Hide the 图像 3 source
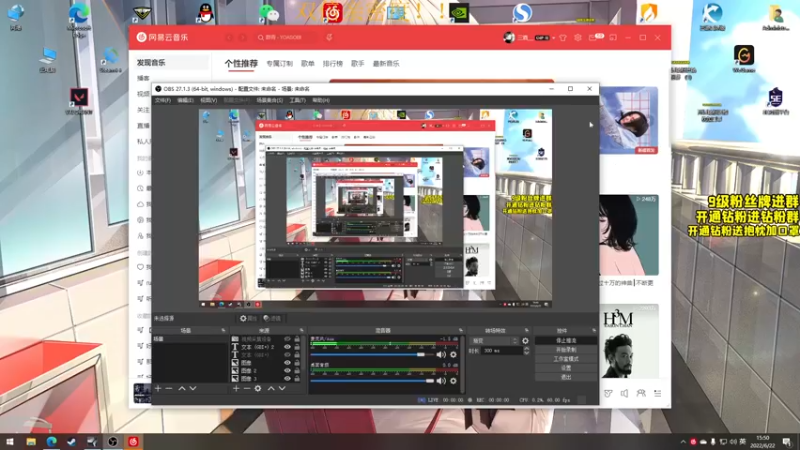 coord(287,379)
